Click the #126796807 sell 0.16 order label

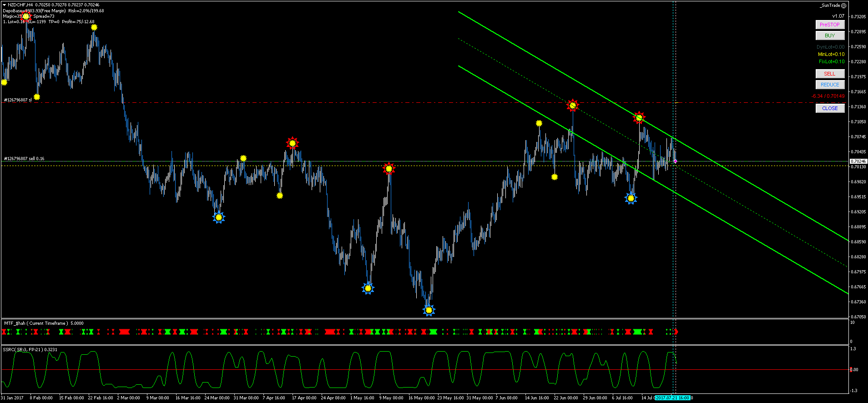click(x=24, y=159)
